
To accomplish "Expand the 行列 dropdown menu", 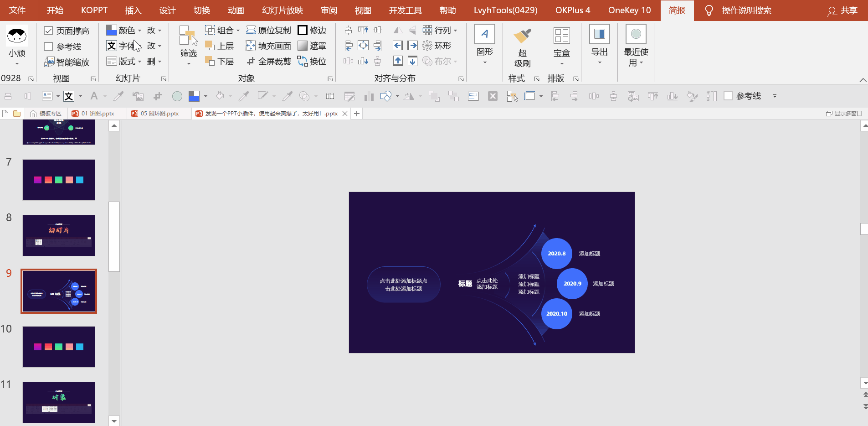I will [455, 31].
